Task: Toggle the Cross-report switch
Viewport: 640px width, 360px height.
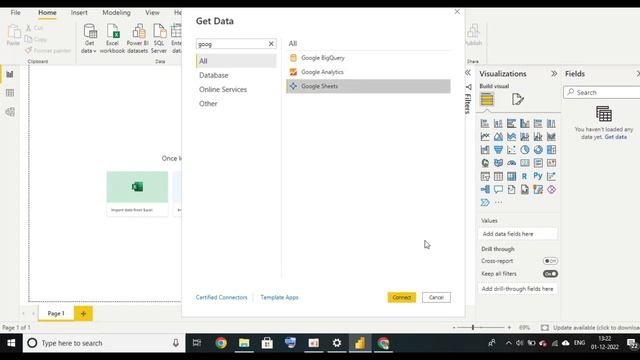Action: pyautogui.click(x=550, y=261)
